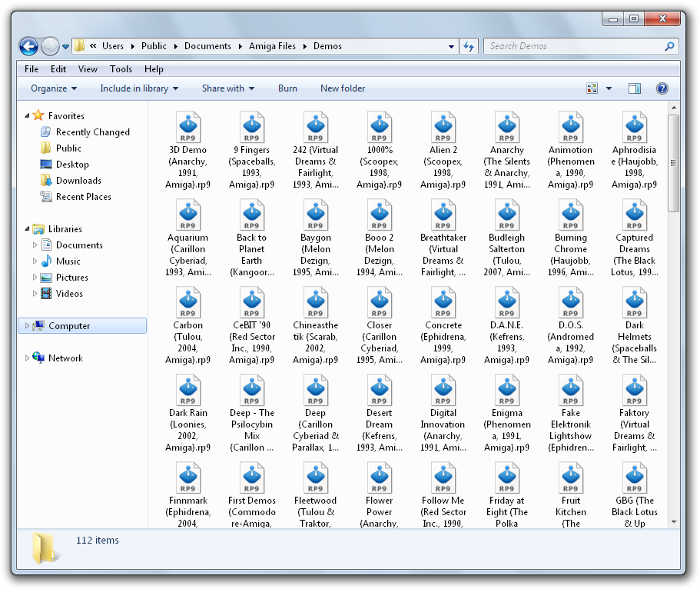Select the Captured Dreams file icon

coord(635,215)
